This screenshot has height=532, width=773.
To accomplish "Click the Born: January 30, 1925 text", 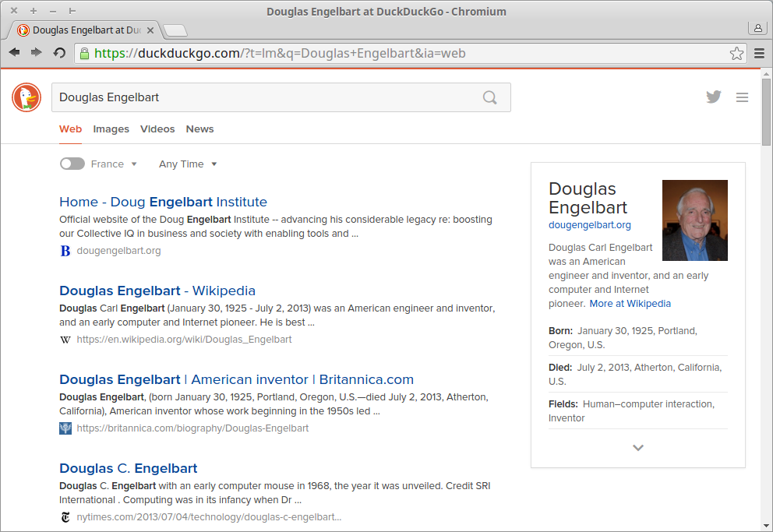I will 623,337.
